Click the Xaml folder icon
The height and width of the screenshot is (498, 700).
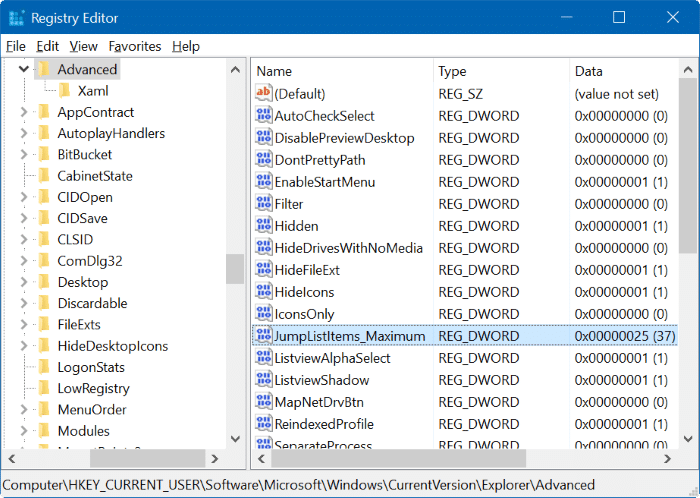[65, 91]
